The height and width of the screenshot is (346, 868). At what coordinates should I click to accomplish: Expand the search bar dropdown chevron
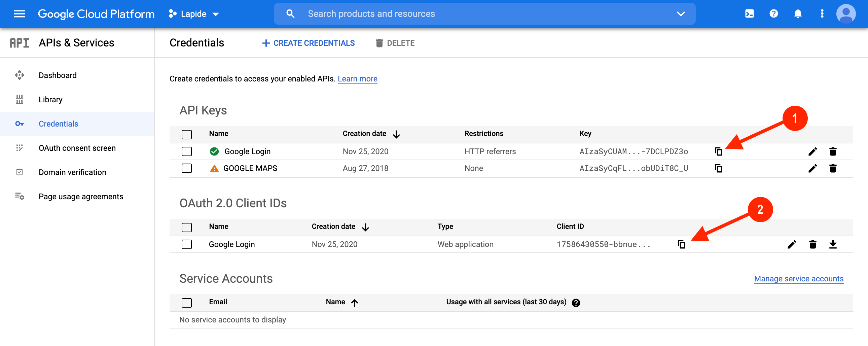pyautogui.click(x=681, y=14)
